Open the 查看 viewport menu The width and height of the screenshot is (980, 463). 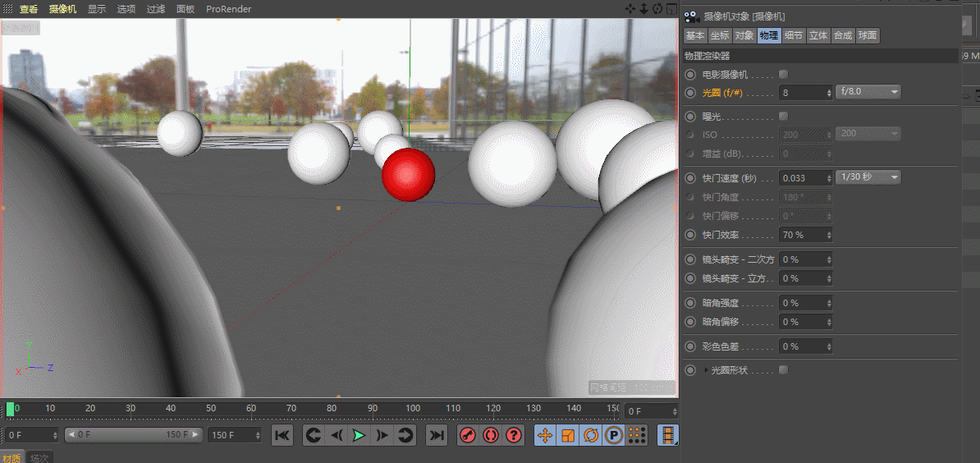tap(28, 9)
